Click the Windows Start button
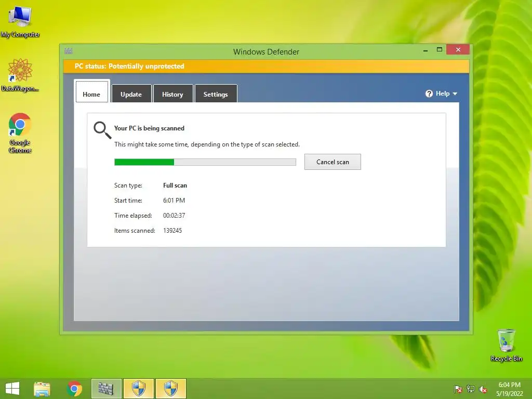This screenshot has height=399, width=532. 12,389
